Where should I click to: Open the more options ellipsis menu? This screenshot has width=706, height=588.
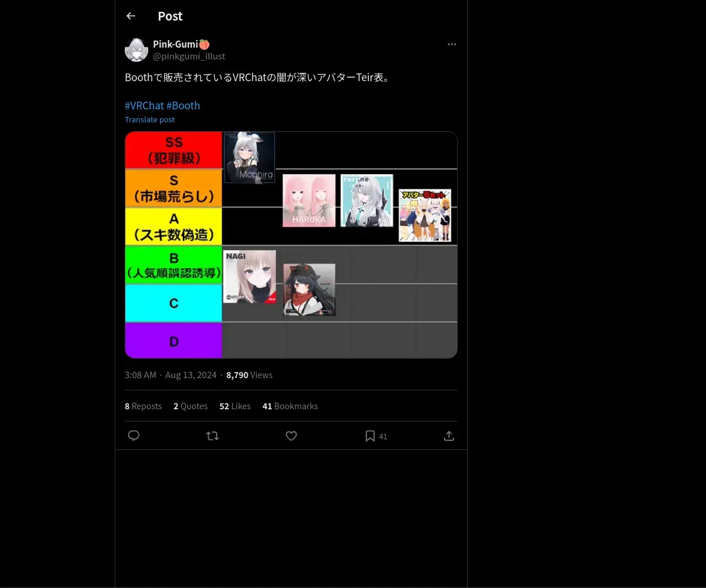(x=452, y=44)
